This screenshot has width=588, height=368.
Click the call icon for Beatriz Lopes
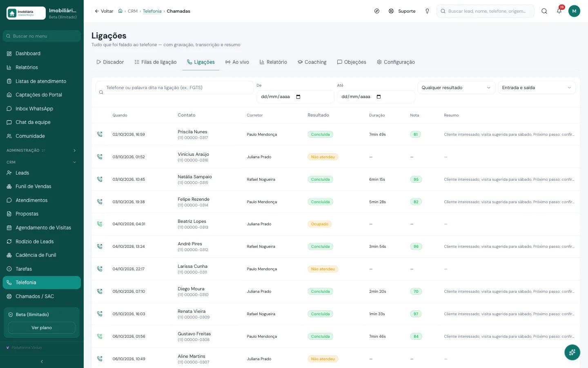[x=100, y=224]
